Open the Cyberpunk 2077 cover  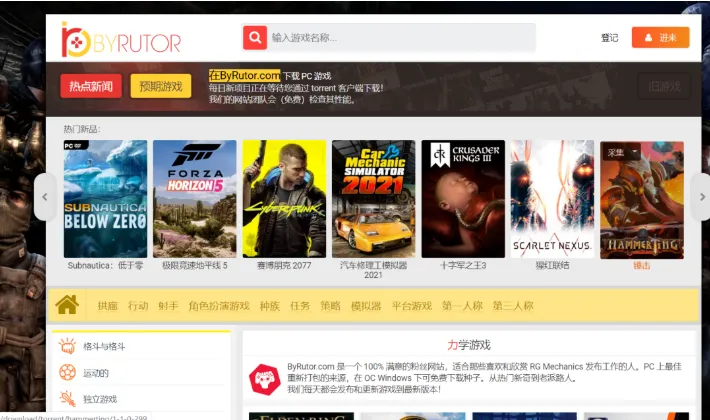pos(284,199)
